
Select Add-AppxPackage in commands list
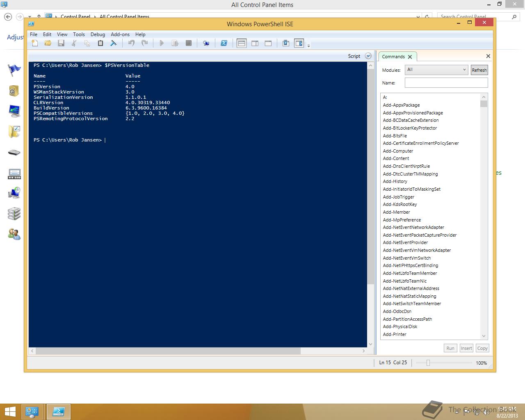(x=401, y=105)
